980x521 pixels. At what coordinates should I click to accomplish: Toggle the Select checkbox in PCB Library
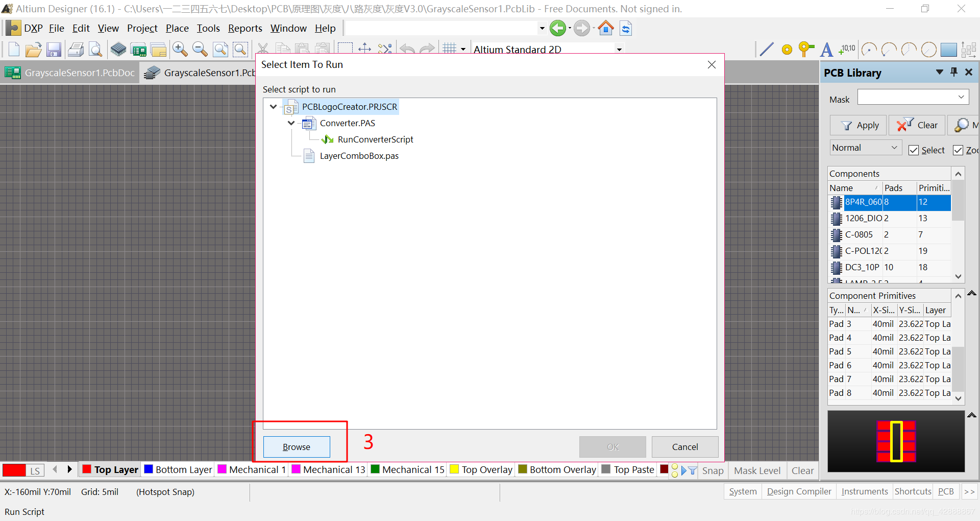click(914, 150)
